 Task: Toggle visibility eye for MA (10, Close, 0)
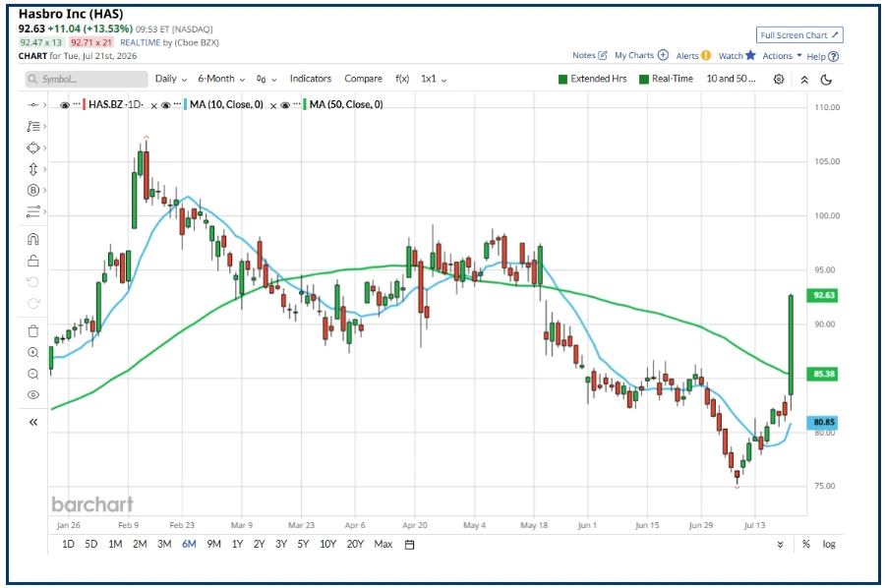coord(166,105)
